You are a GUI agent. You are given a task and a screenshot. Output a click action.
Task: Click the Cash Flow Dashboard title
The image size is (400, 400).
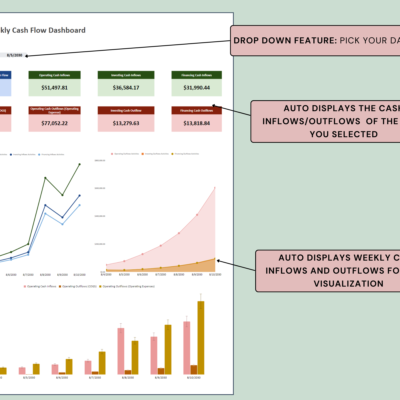pyautogui.click(x=43, y=30)
